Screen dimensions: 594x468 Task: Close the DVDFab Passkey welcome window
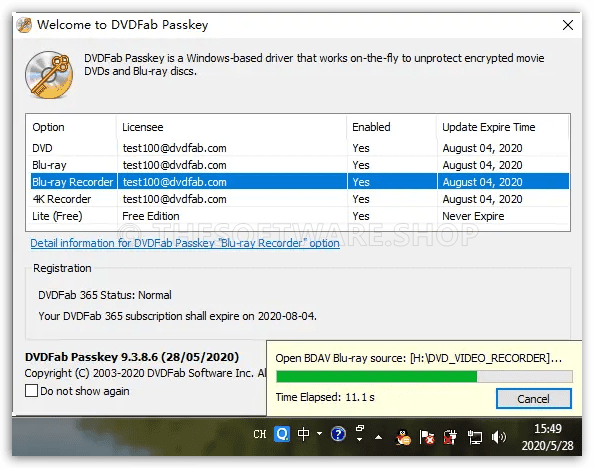567,25
